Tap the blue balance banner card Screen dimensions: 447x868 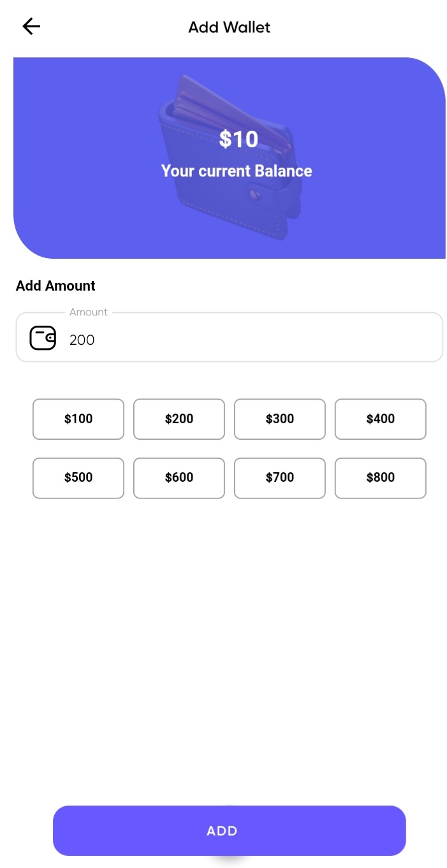230,158
